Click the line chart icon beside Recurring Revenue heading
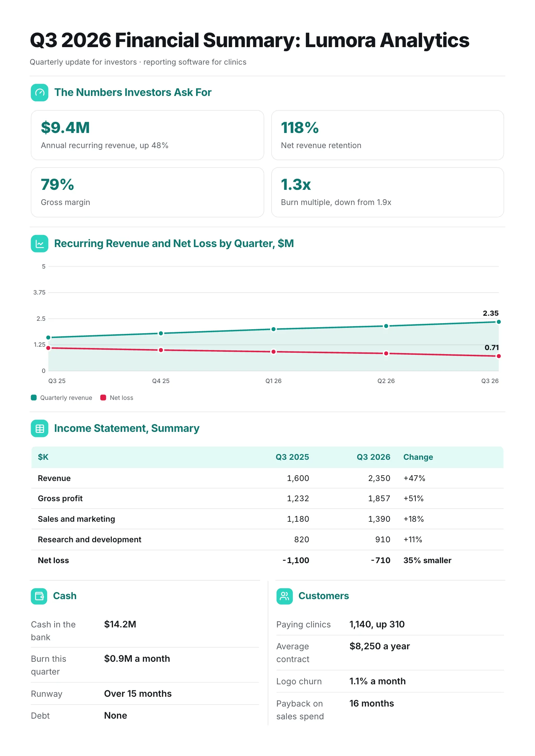535x756 pixels. pos(39,244)
